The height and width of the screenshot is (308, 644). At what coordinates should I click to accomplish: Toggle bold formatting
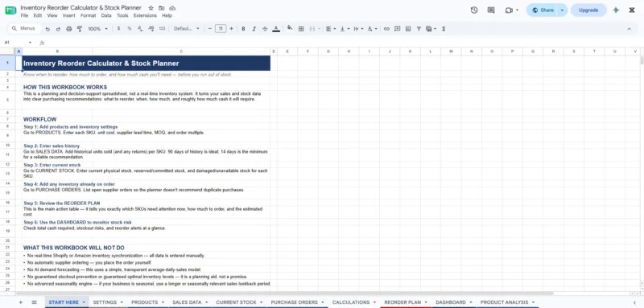[x=243, y=29]
